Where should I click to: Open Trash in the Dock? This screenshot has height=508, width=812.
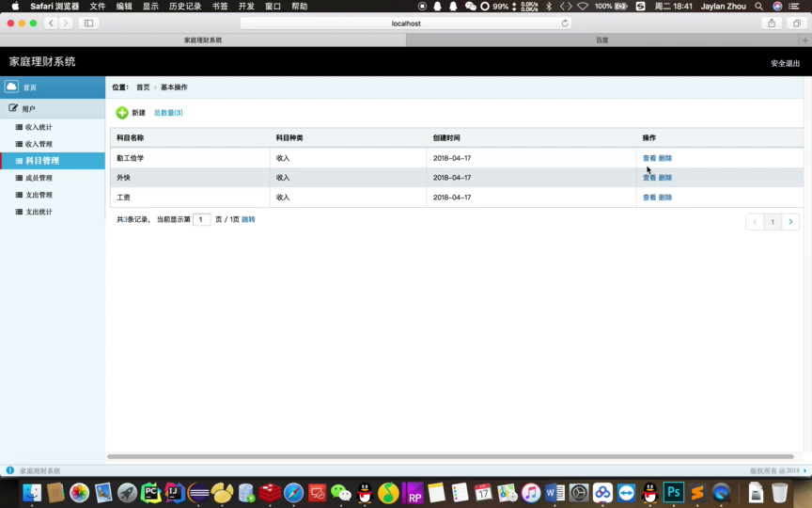point(779,493)
